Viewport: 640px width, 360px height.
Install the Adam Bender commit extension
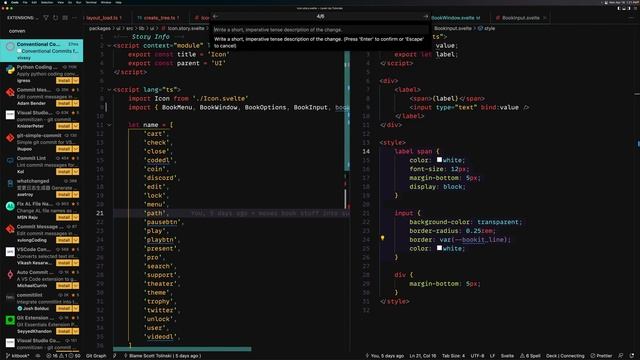tap(64, 104)
